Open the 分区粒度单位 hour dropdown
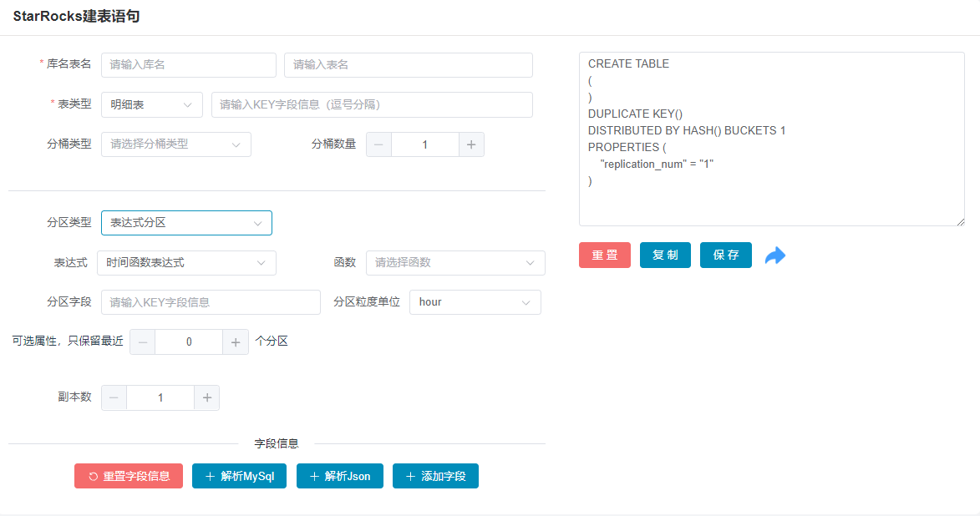 [475, 302]
